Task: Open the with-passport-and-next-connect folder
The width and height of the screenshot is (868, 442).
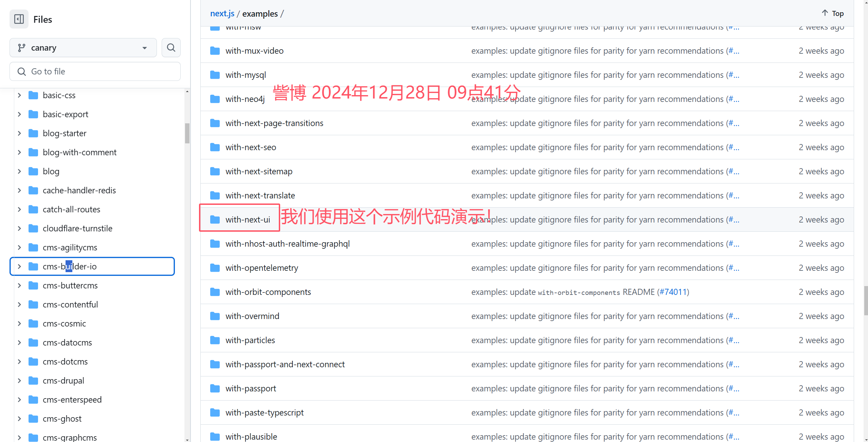Action: (285, 365)
